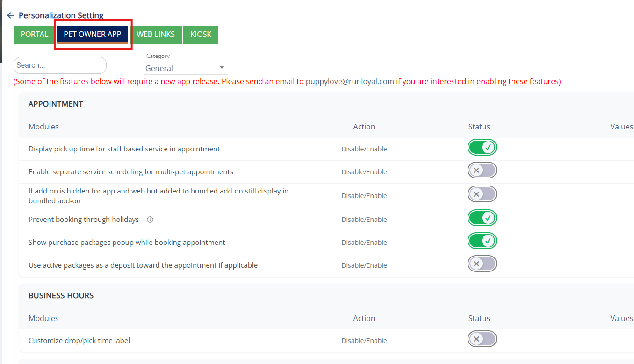Open info icon next to Prevent booking through holidays

coord(150,220)
